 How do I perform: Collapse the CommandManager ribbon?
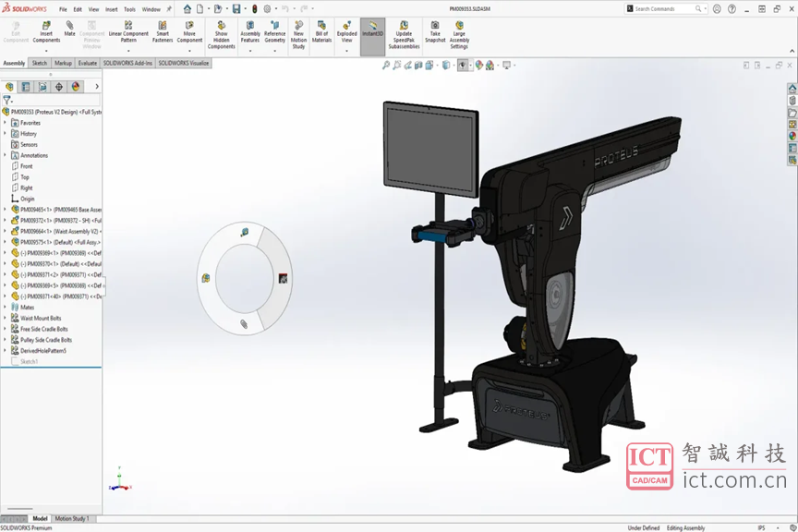792,51
